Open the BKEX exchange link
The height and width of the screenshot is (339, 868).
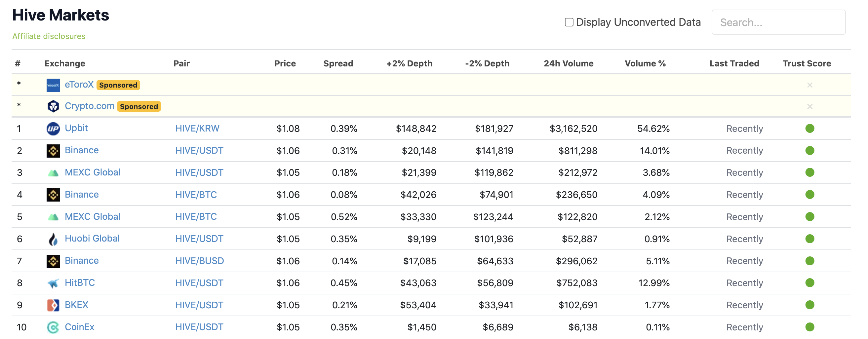(76, 305)
